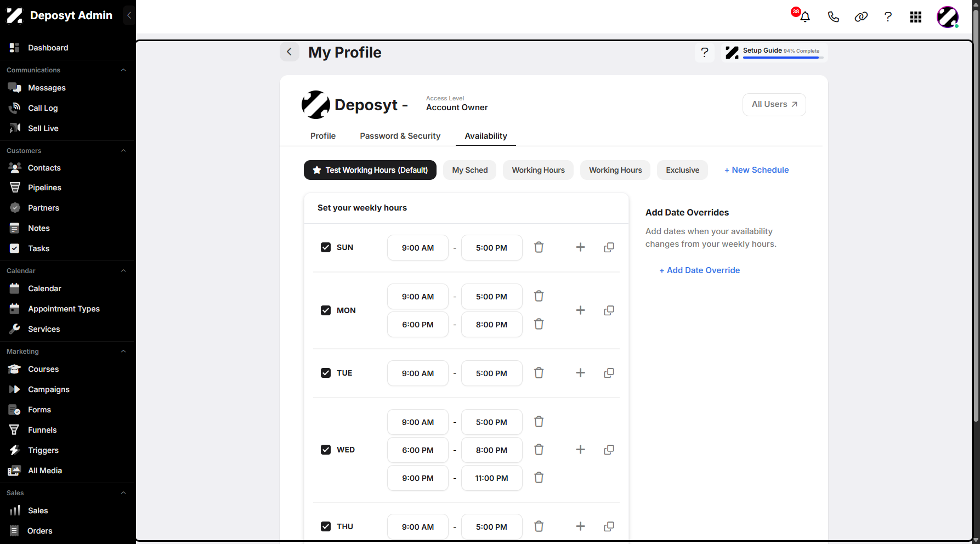980x544 pixels.
Task: Select the Availability tab
Action: tap(486, 136)
